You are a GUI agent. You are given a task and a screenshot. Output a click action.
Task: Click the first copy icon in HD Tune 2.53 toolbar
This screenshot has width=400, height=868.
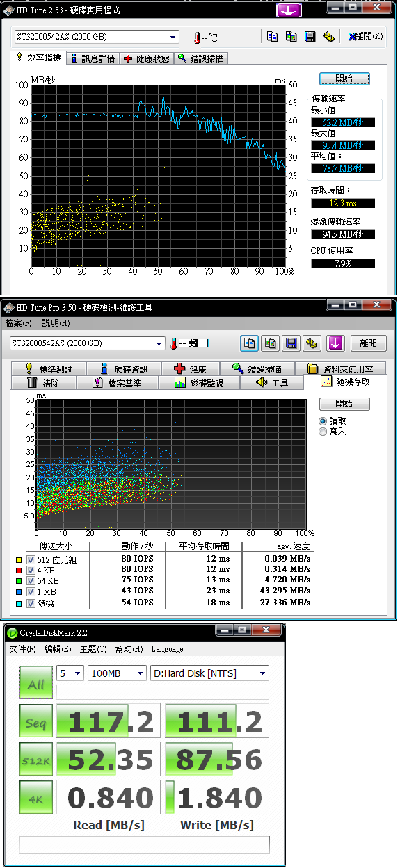click(x=273, y=37)
